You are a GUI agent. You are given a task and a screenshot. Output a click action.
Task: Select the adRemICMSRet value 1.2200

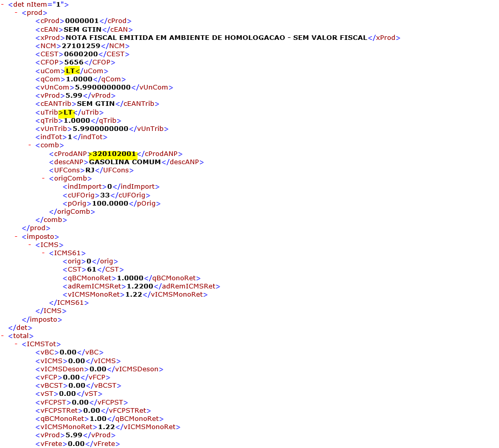[x=140, y=286]
